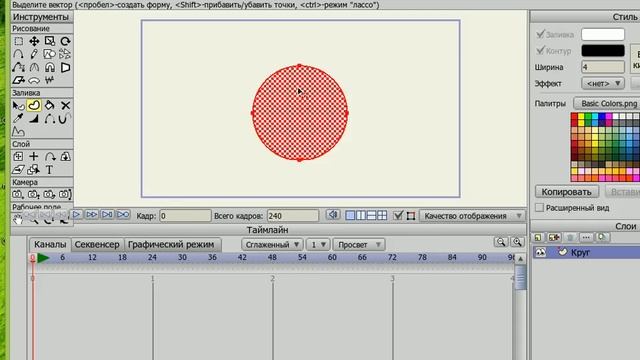Choose the first Camera tool icon
640x360 pixels.
(18, 194)
